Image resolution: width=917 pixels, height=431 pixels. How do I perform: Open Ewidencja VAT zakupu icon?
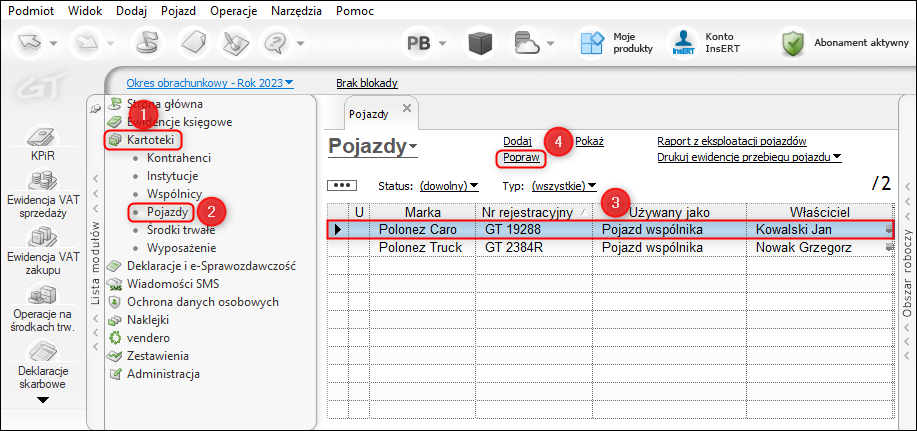44,239
